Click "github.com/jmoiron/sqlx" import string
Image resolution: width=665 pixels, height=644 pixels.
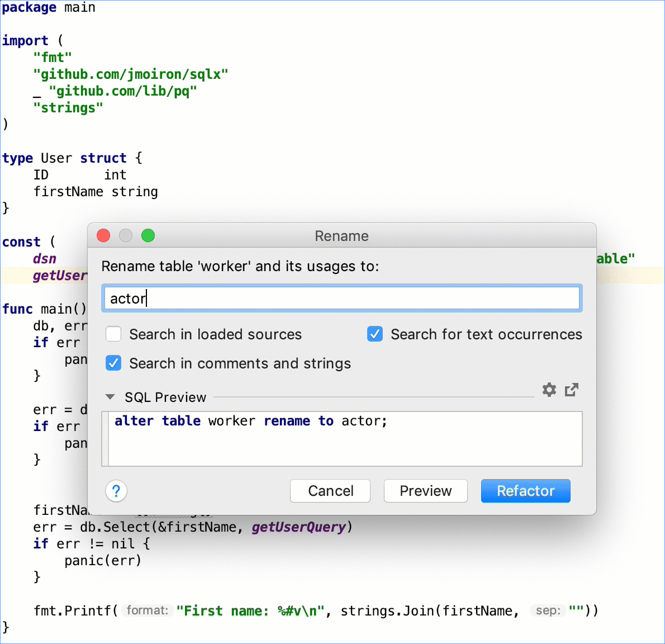point(131,74)
